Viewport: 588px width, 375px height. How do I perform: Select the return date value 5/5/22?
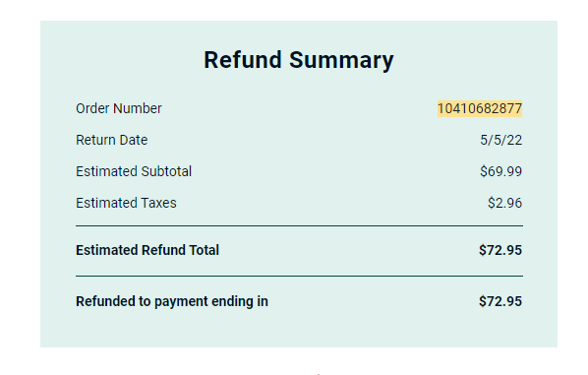501,141
